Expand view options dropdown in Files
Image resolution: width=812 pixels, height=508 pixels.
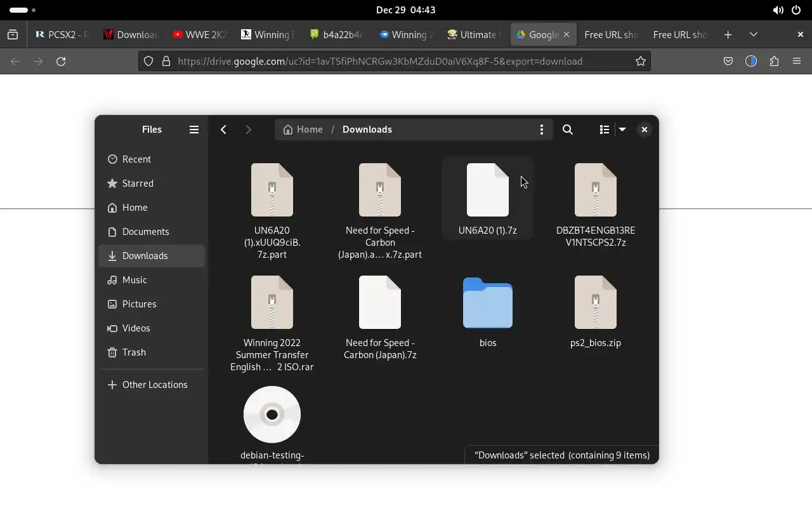point(622,130)
